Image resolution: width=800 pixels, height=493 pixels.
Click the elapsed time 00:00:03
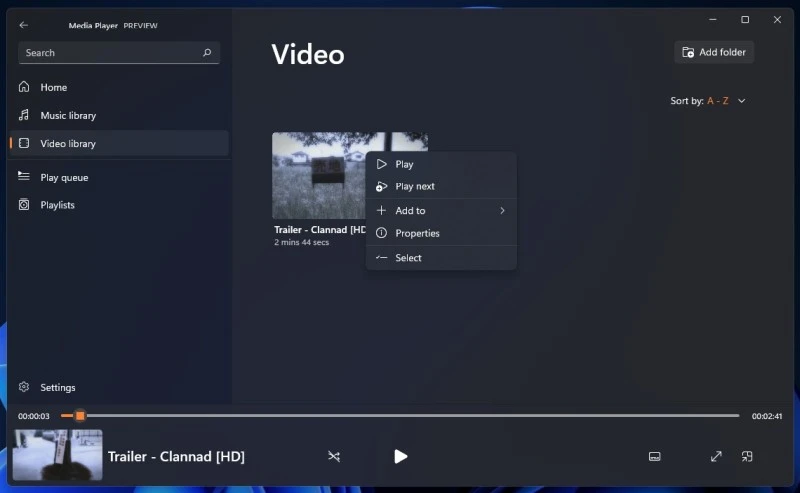[x=34, y=416]
